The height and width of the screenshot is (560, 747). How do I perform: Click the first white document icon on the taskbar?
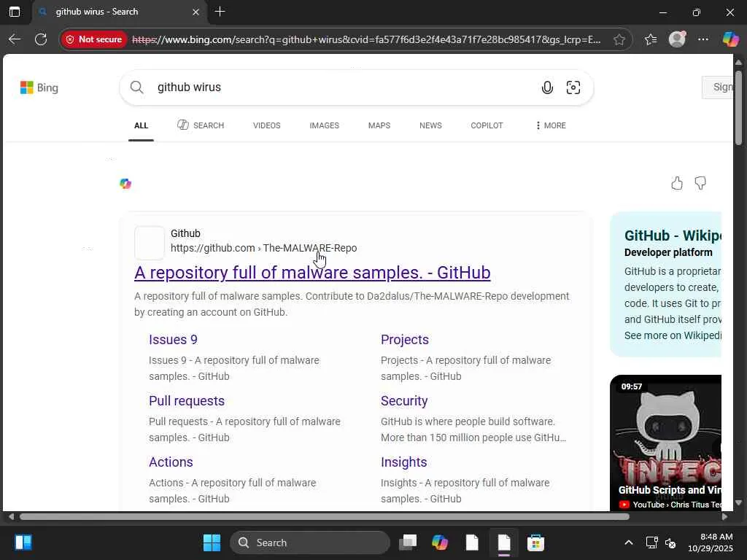(472, 542)
